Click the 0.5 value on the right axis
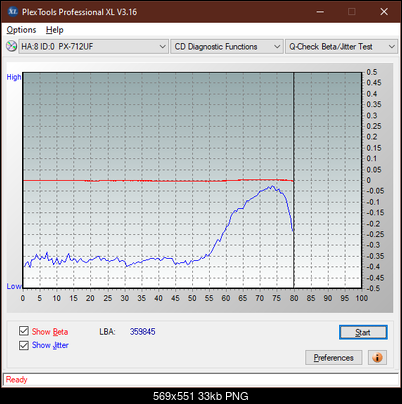This screenshot has width=402, height=404. [372, 72]
